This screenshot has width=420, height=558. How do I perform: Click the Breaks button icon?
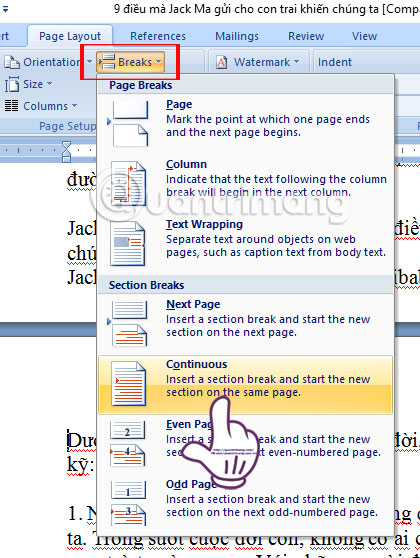[x=107, y=62]
